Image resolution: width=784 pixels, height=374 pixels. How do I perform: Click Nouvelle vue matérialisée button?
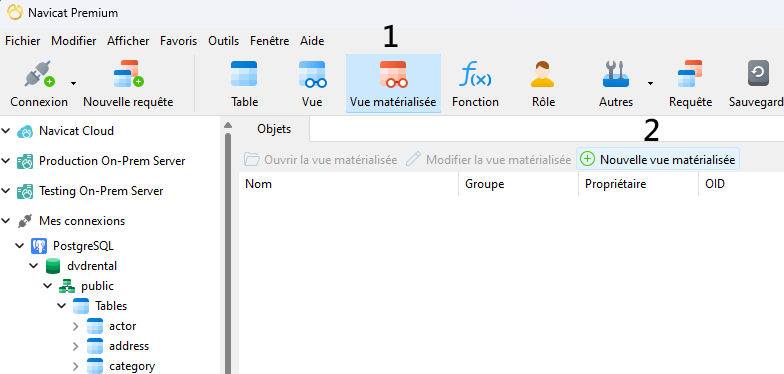pyautogui.click(x=658, y=160)
